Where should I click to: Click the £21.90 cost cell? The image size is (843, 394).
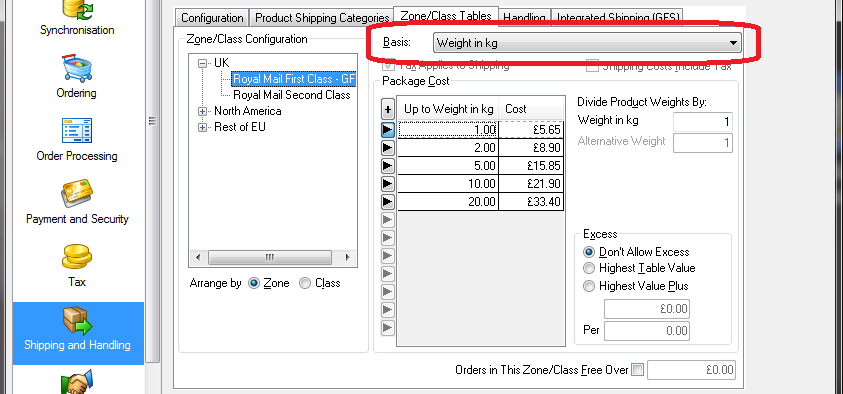coord(531,184)
